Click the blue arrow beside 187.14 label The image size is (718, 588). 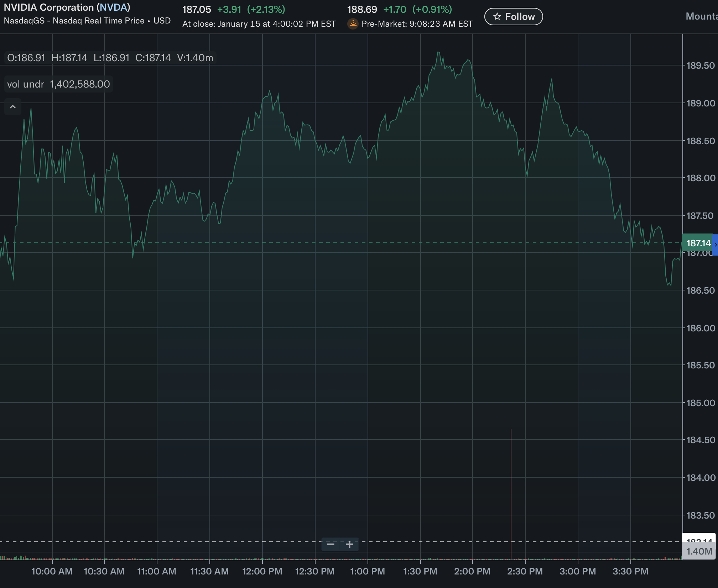[715, 244]
